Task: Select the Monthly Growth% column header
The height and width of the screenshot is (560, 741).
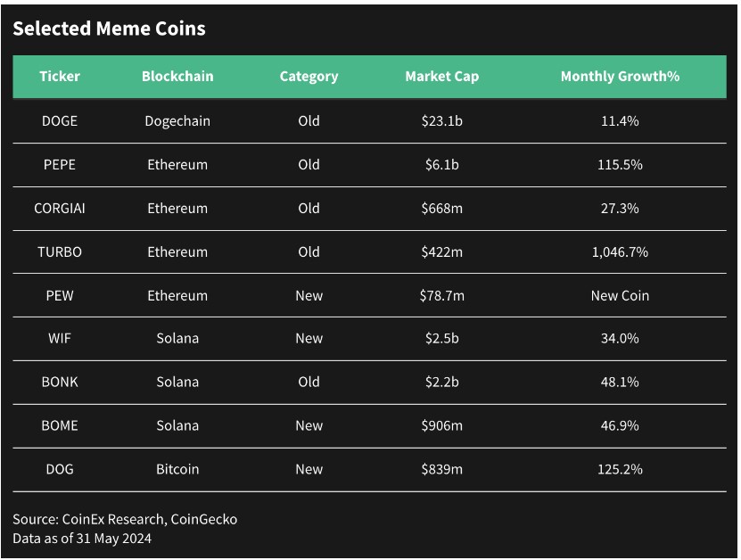Action: [x=620, y=77]
